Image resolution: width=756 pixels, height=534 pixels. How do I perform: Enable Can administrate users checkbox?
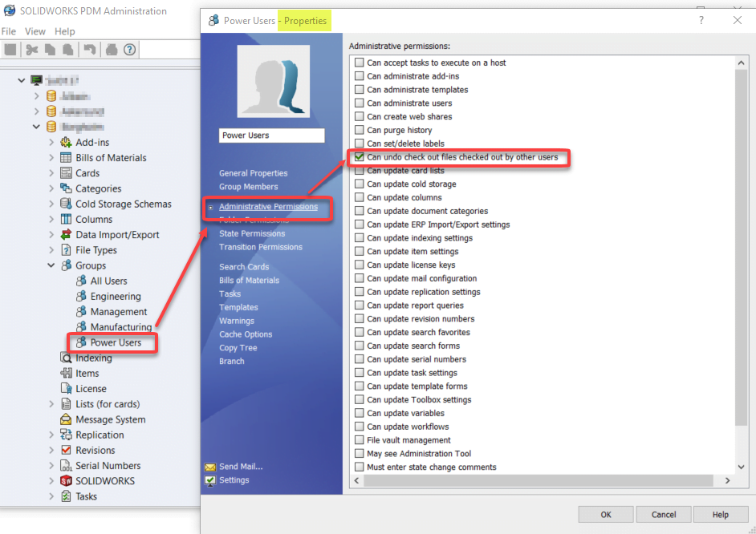[x=360, y=103]
